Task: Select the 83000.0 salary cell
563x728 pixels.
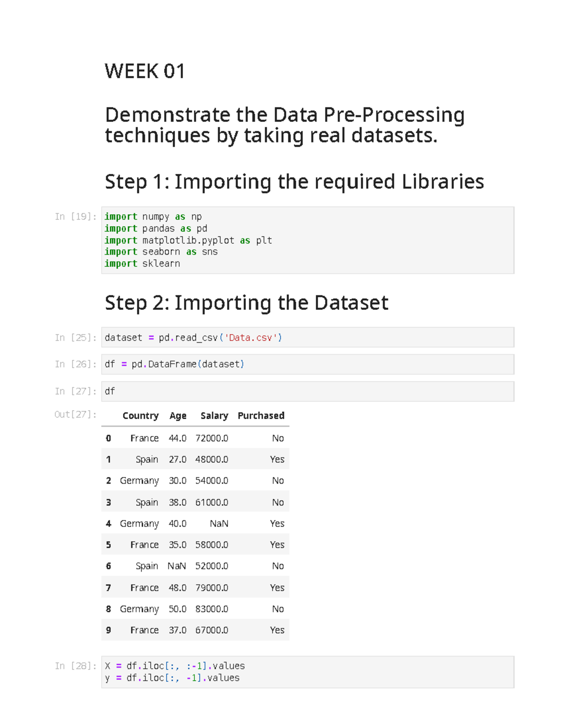Action: click(212, 609)
